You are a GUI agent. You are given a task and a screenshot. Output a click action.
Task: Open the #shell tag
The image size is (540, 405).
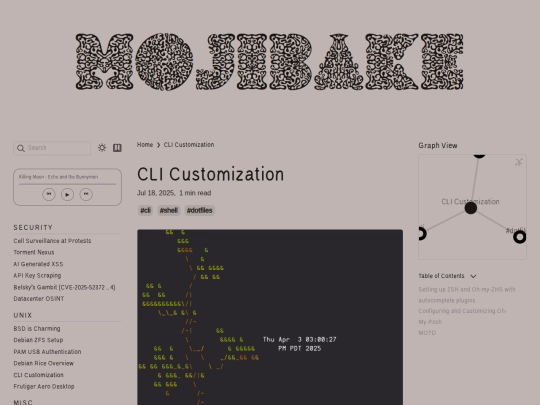(169, 210)
